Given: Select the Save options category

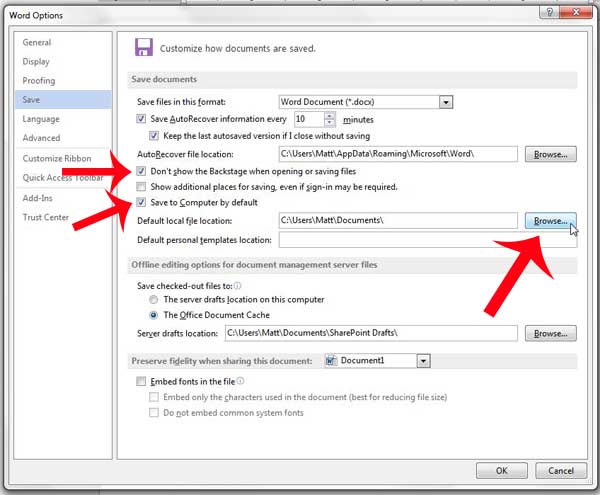Looking at the screenshot, I should click(63, 100).
